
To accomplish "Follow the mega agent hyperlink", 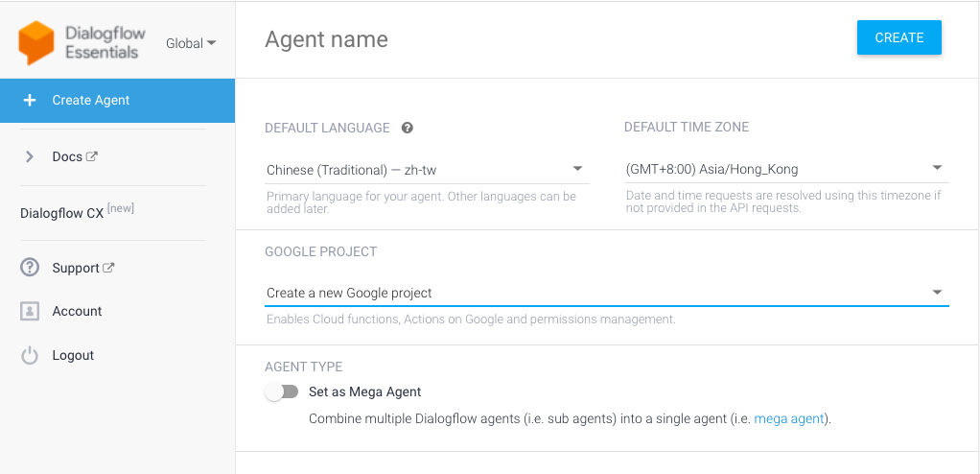I will click(x=789, y=419).
